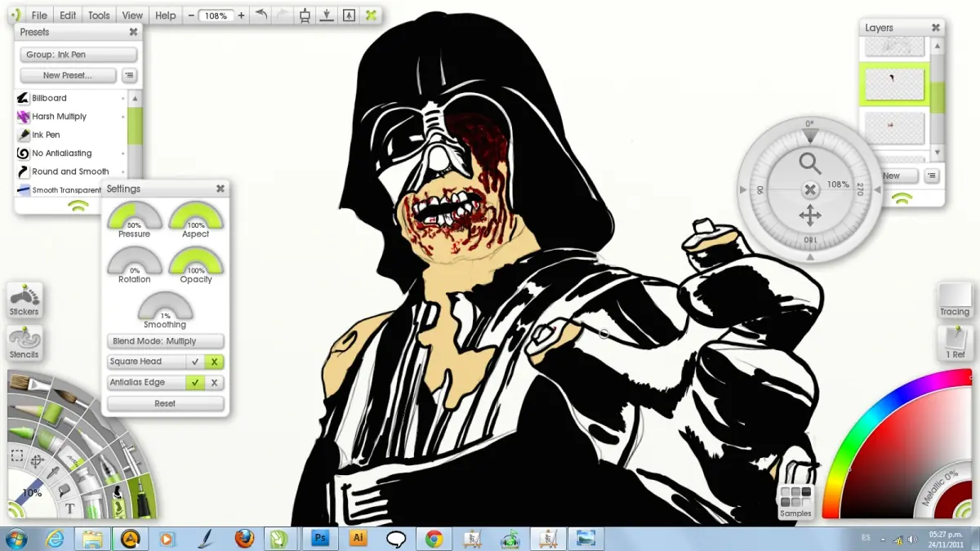Click the 108% zoom value field

click(216, 16)
